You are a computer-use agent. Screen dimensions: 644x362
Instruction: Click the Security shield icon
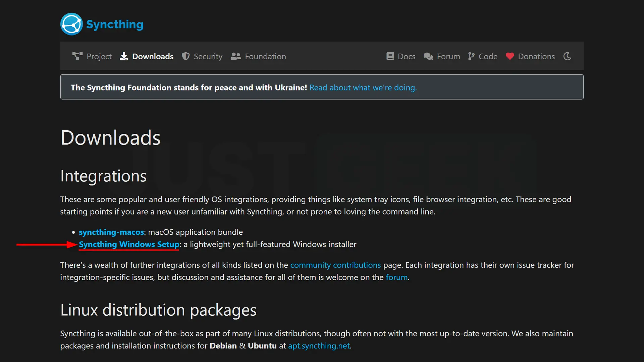pyautogui.click(x=186, y=56)
